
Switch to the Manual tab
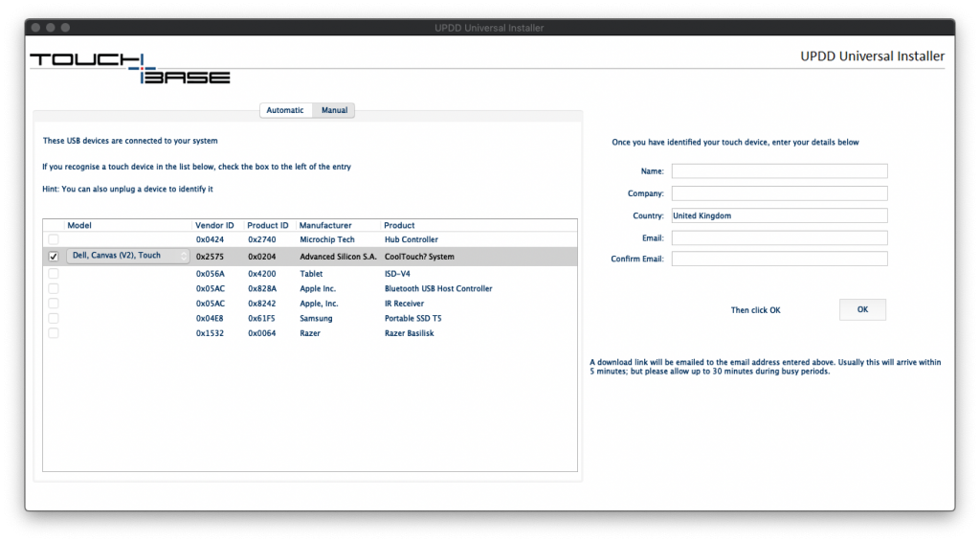tap(334, 110)
